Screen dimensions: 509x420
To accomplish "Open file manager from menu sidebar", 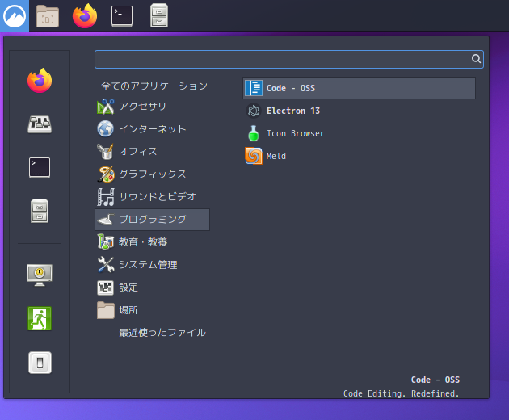I will point(40,211).
